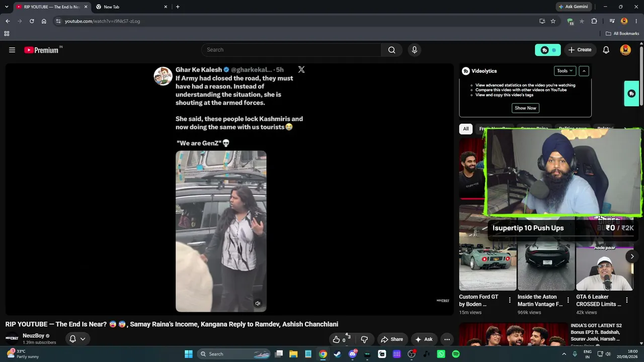Open options for Custom Ford GT video
The image size is (644, 362).
[510, 300]
